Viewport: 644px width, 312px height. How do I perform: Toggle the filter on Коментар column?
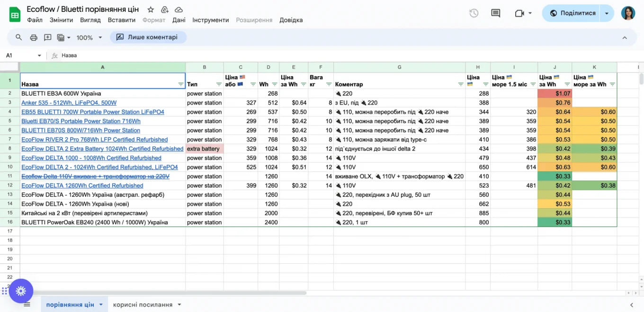pos(460,84)
